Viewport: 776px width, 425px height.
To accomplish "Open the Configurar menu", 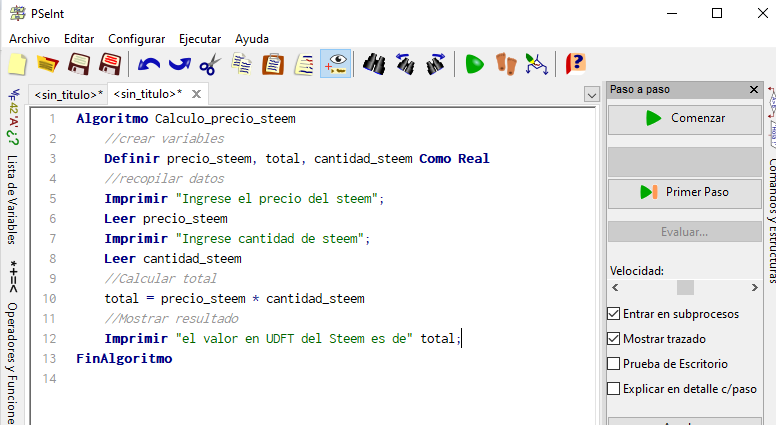I will click(137, 39).
